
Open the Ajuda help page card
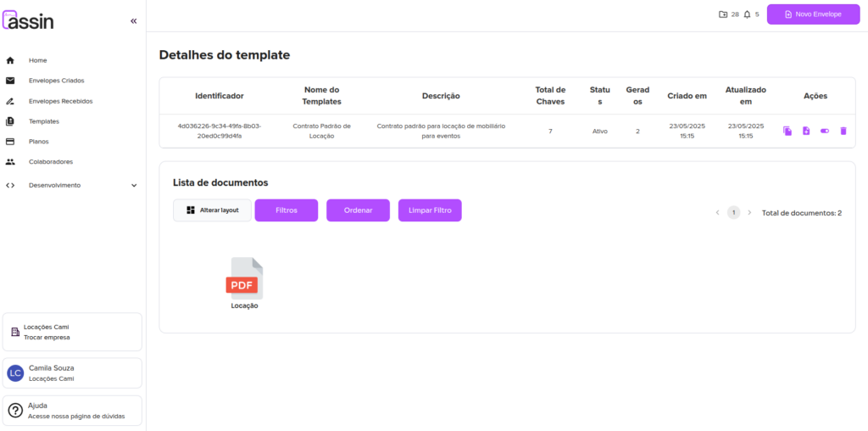72,411
